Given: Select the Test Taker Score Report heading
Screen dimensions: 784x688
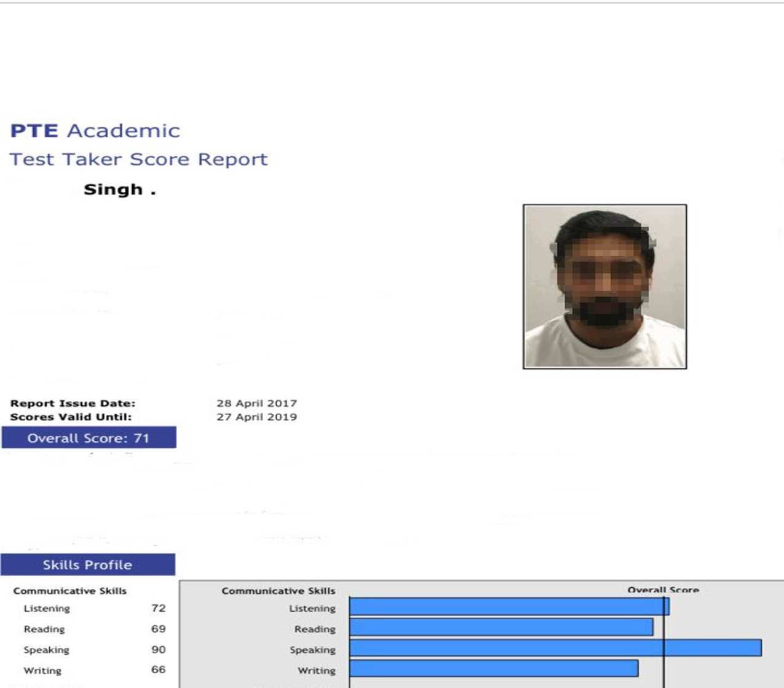Looking at the screenshot, I should [138, 160].
